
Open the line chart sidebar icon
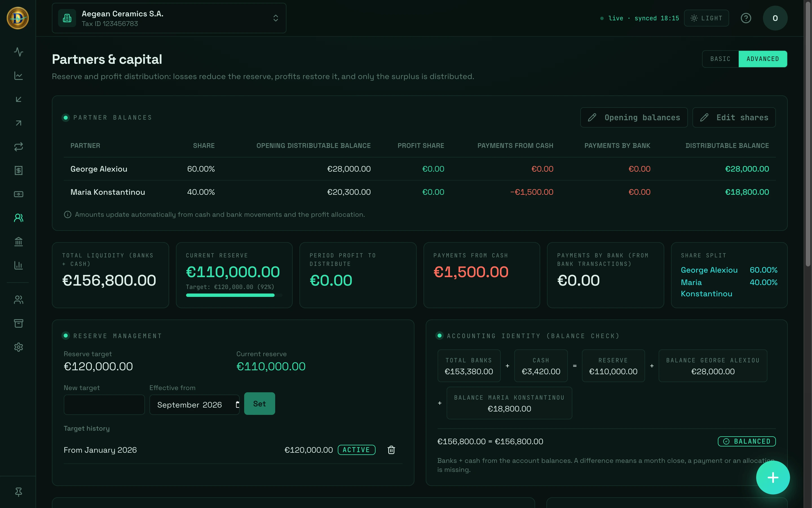(18, 76)
